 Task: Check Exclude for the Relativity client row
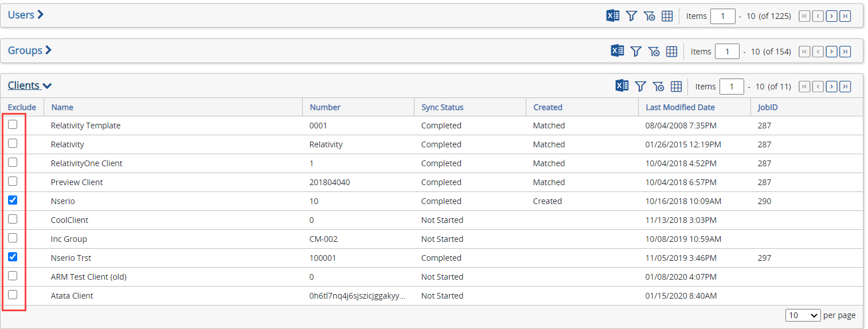(x=13, y=143)
